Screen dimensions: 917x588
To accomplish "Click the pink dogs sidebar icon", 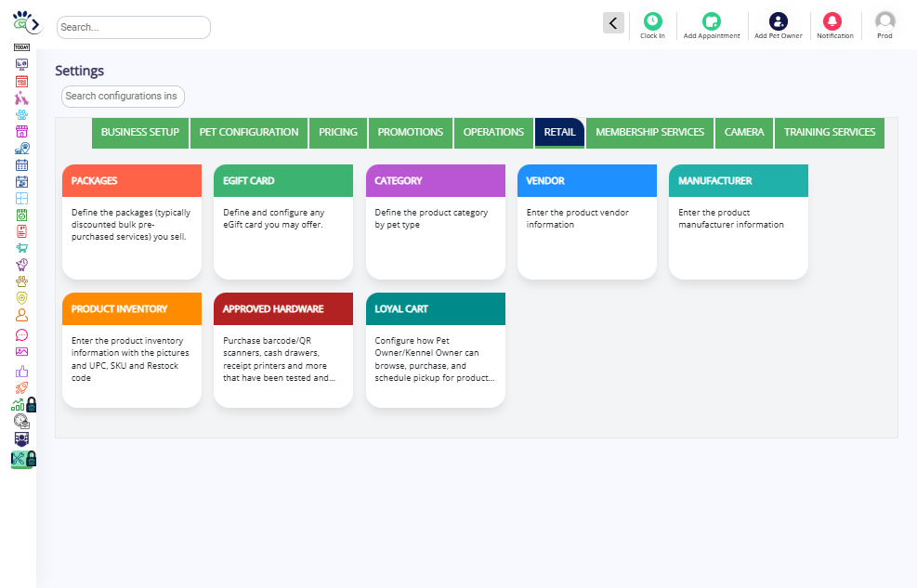I will pos(21,98).
